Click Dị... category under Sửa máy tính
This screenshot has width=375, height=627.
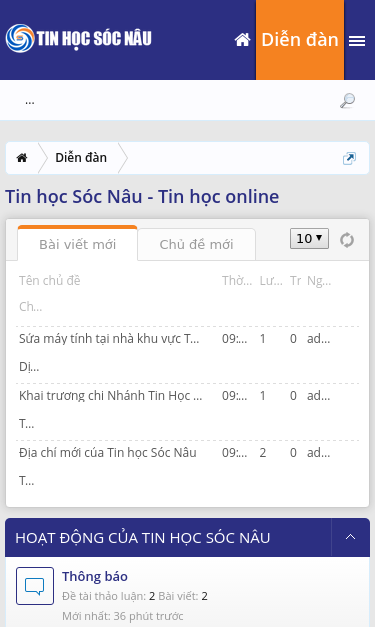pos(29,367)
